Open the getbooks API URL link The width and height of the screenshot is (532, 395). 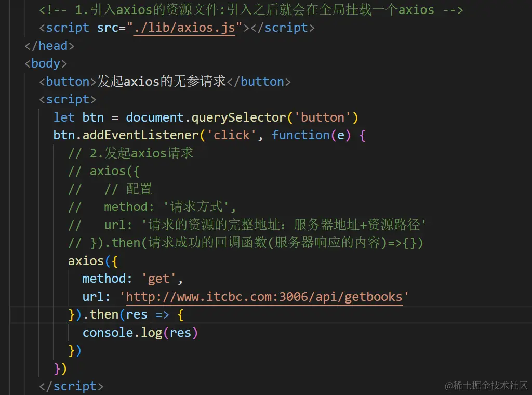pos(264,297)
